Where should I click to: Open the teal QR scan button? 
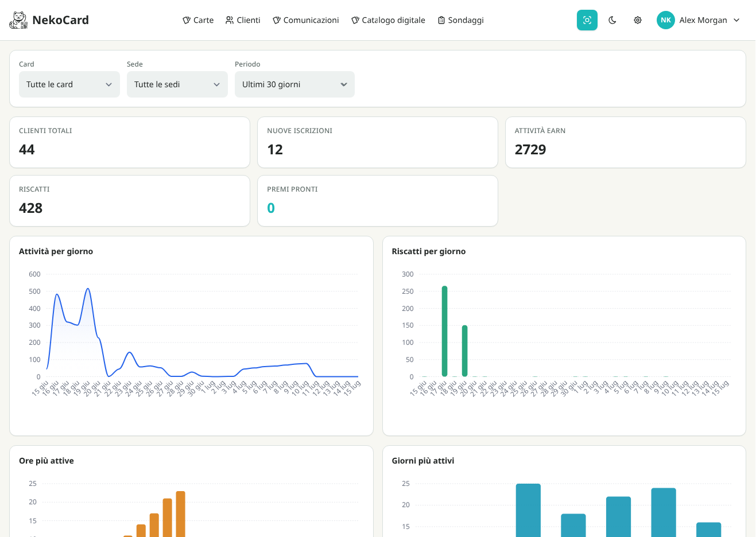(587, 20)
